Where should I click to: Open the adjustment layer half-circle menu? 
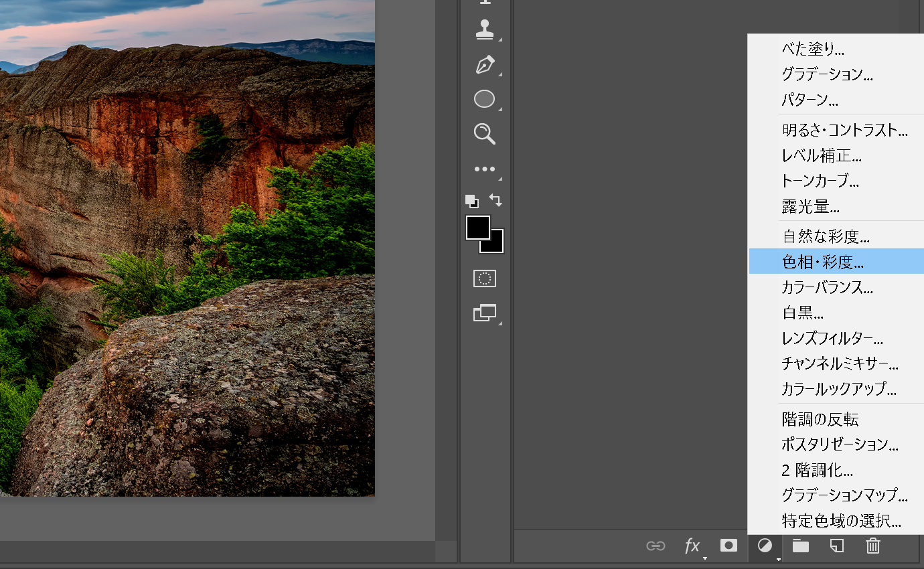765,546
